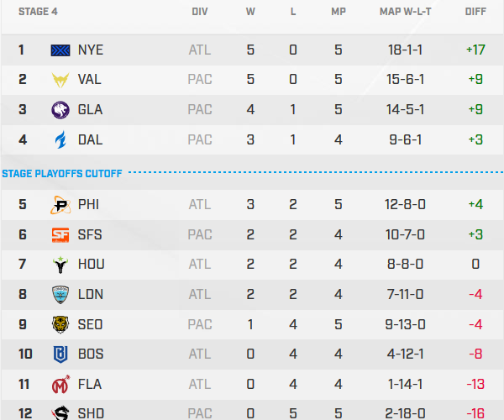Click the HOU team logo icon
Image resolution: width=504 pixels, height=420 pixels.
point(61,264)
